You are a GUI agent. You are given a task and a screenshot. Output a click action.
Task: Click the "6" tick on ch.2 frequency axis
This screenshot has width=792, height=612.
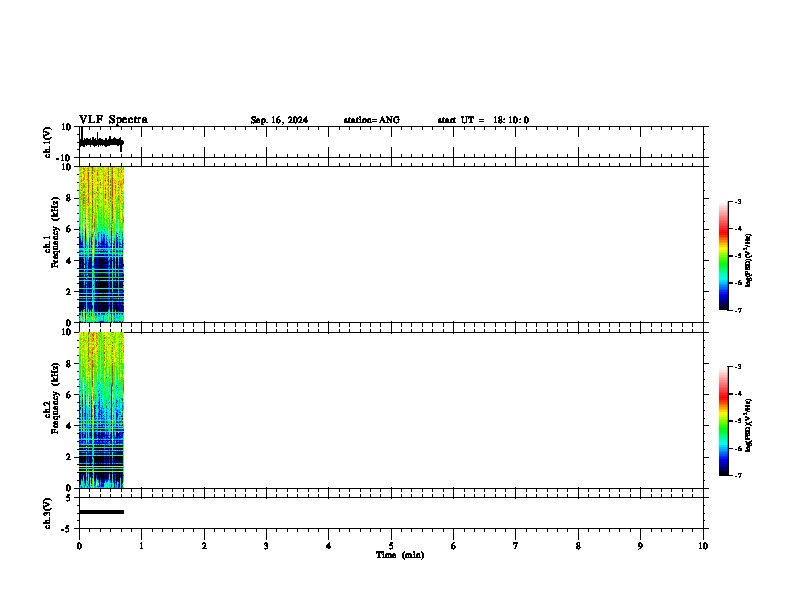[69, 395]
